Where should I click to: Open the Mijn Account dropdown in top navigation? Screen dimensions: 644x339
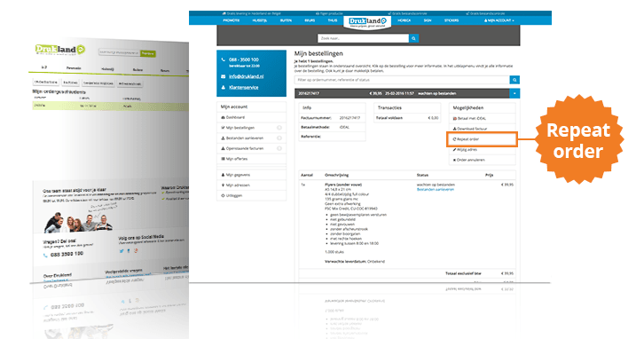pos(499,20)
